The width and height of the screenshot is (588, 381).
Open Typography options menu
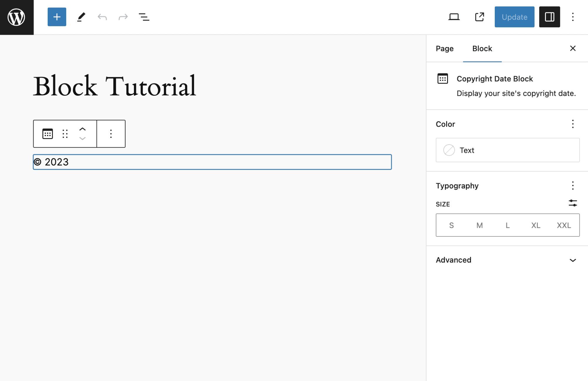click(573, 186)
